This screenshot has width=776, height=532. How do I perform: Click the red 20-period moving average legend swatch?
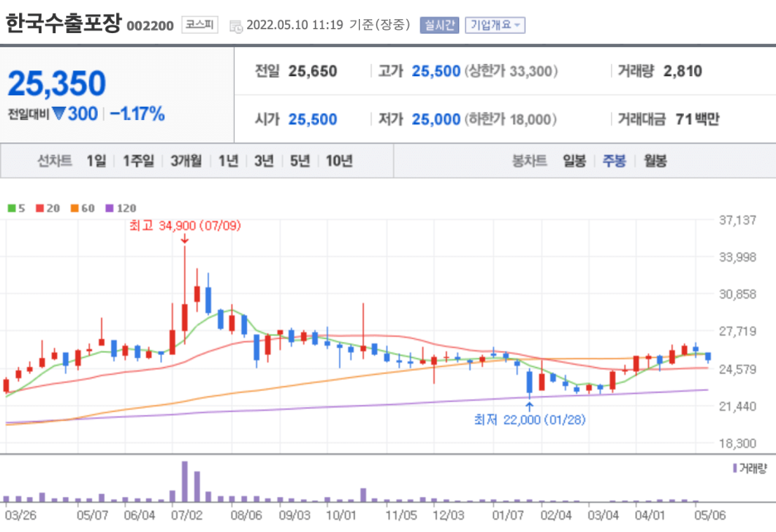pyautogui.click(x=40, y=208)
